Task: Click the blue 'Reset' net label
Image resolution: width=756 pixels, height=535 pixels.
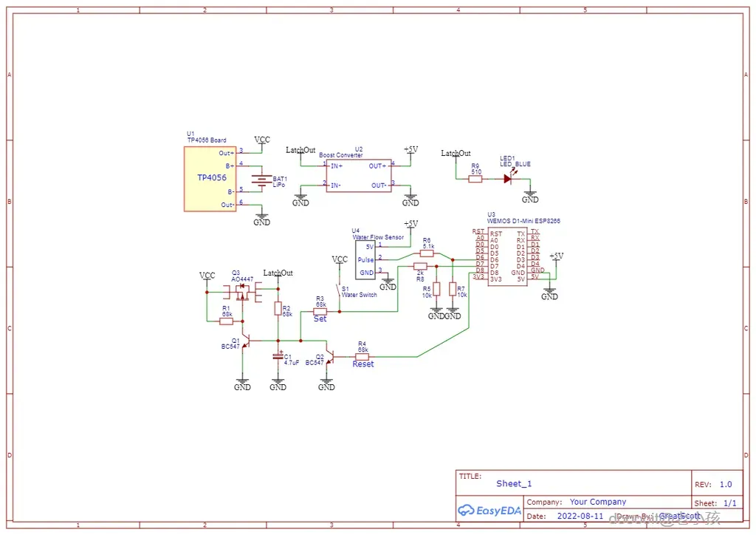Action: pyautogui.click(x=363, y=364)
